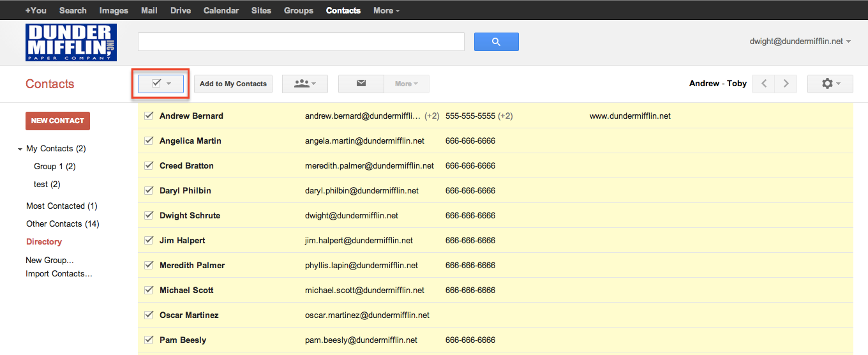Open dwight@dundermifflin.net account dropdown
This screenshot has height=355, width=868.
coord(800,41)
